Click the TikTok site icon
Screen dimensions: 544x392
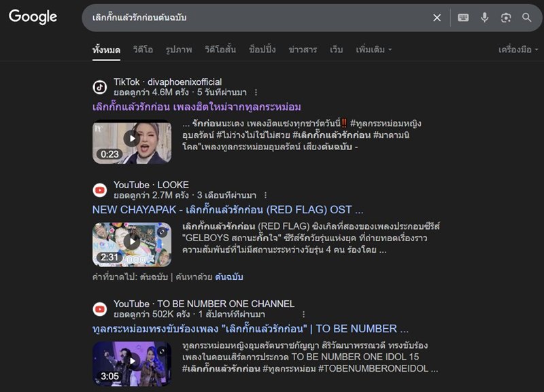point(100,87)
